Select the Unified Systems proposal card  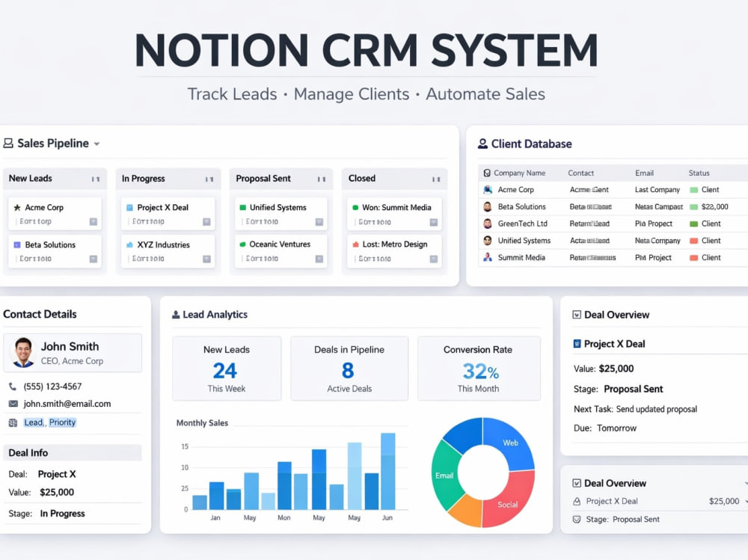pos(280,214)
